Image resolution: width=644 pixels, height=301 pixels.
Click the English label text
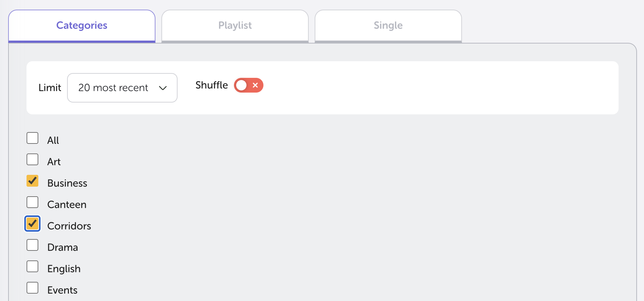pyautogui.click(x=64, y=269)
